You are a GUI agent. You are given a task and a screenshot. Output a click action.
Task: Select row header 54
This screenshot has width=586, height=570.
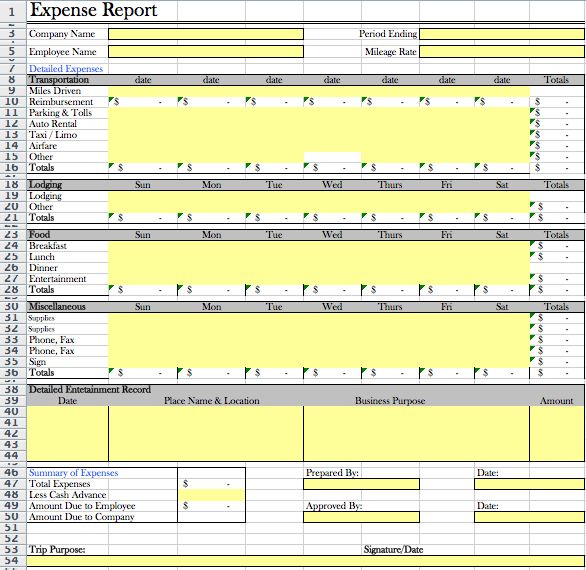point(12,561)
